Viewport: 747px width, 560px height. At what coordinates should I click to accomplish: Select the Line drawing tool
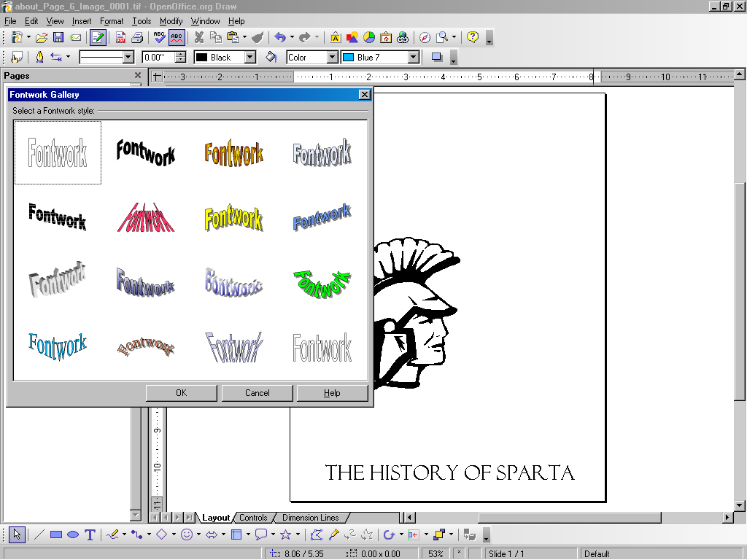(39, 534)
